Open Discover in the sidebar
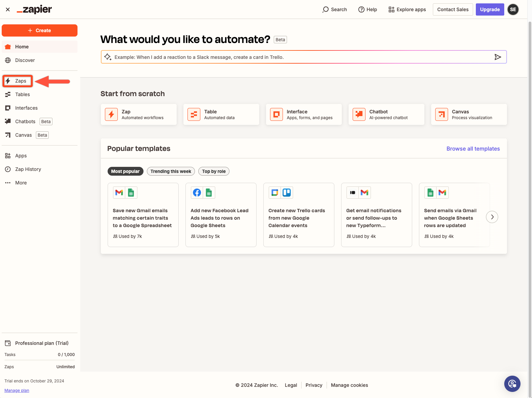532x398 pixels. pyautogui.click(x=40, y=60)
